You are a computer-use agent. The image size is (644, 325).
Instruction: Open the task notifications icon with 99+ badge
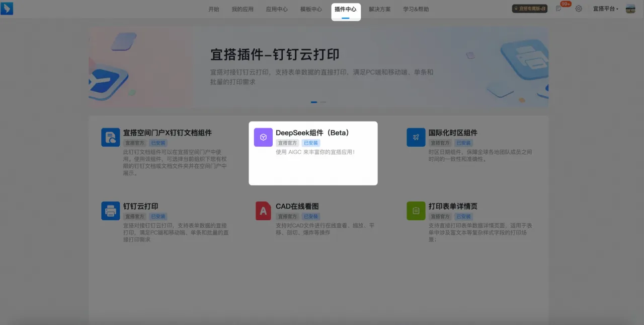[x=558, y=9]
